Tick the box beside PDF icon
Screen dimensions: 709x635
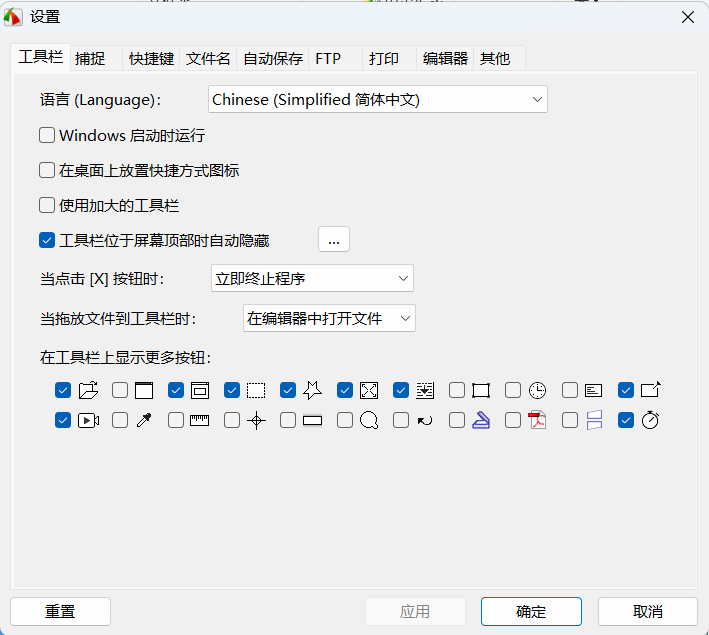click(513, 421)
